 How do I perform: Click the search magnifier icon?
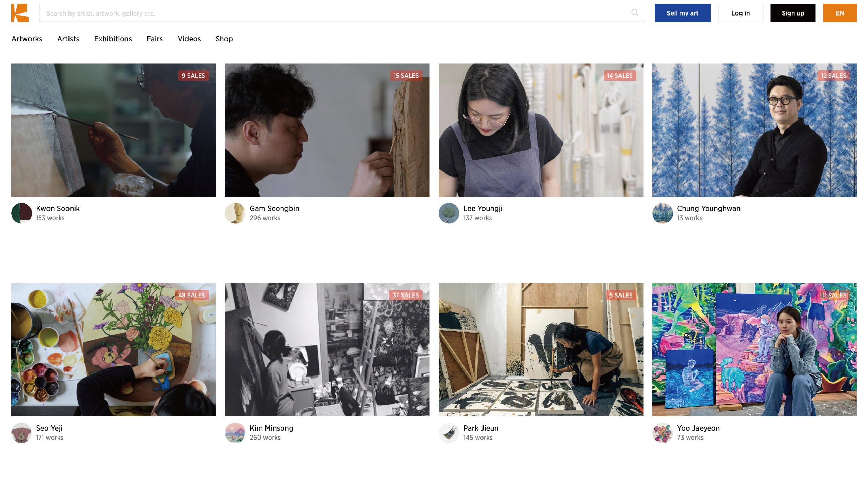[x=635, y=13]
